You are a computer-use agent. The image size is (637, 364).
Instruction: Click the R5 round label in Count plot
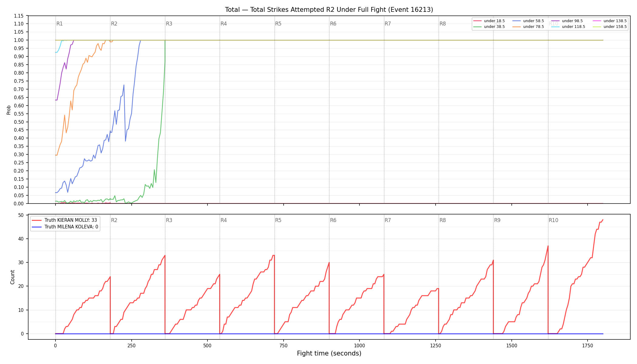278,220
